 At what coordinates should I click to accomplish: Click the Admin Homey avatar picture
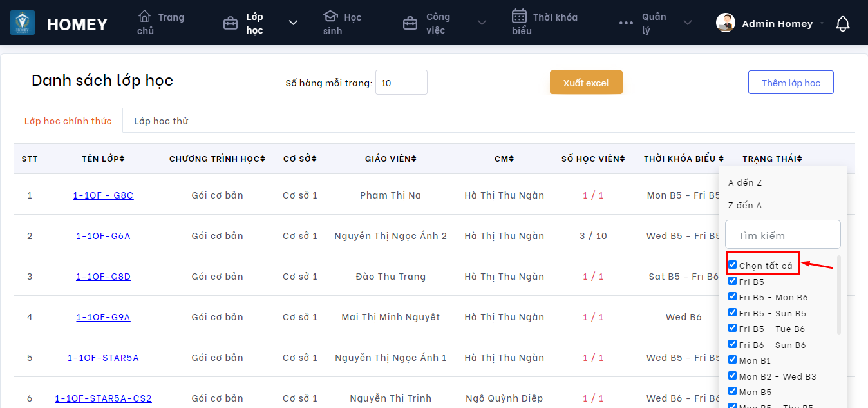726,23
